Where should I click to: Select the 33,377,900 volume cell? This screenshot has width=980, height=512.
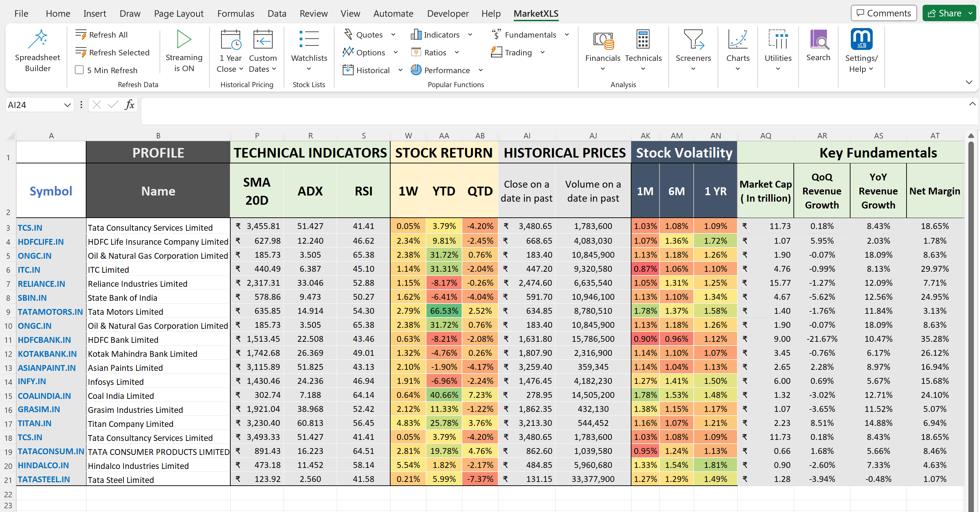(593, 479)
